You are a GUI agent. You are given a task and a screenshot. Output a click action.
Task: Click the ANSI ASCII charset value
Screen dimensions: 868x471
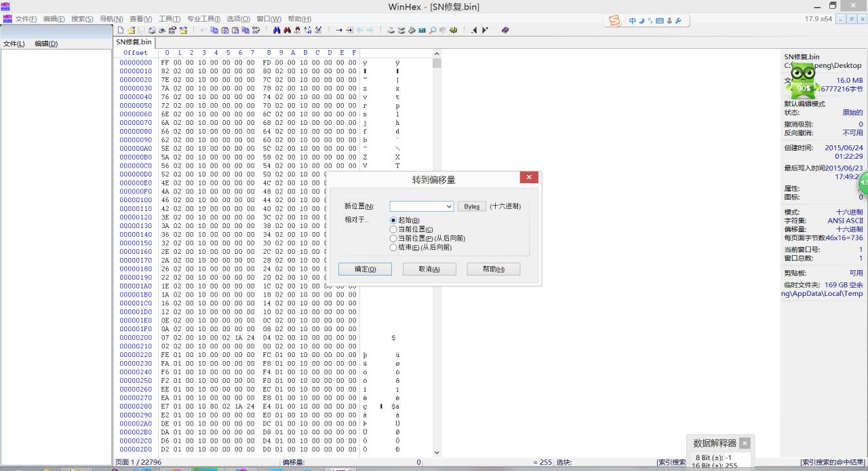coord(845,221)
